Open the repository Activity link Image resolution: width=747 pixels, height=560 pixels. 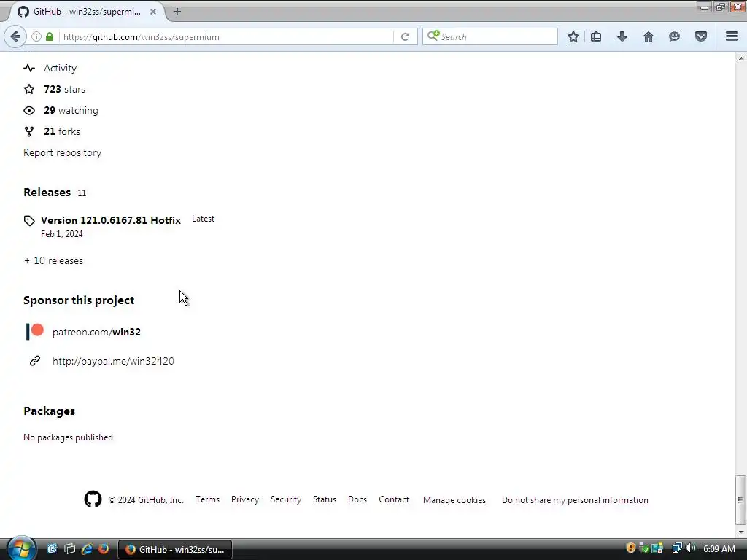tap(60, 68)
